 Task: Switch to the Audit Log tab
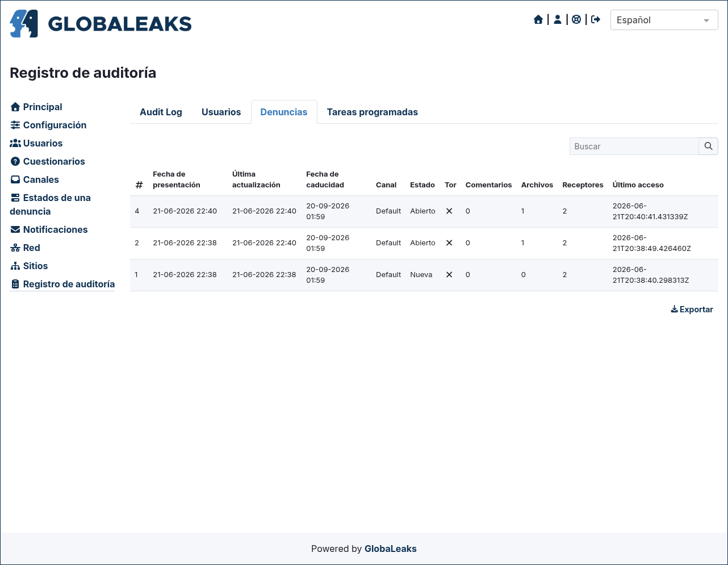161,112
